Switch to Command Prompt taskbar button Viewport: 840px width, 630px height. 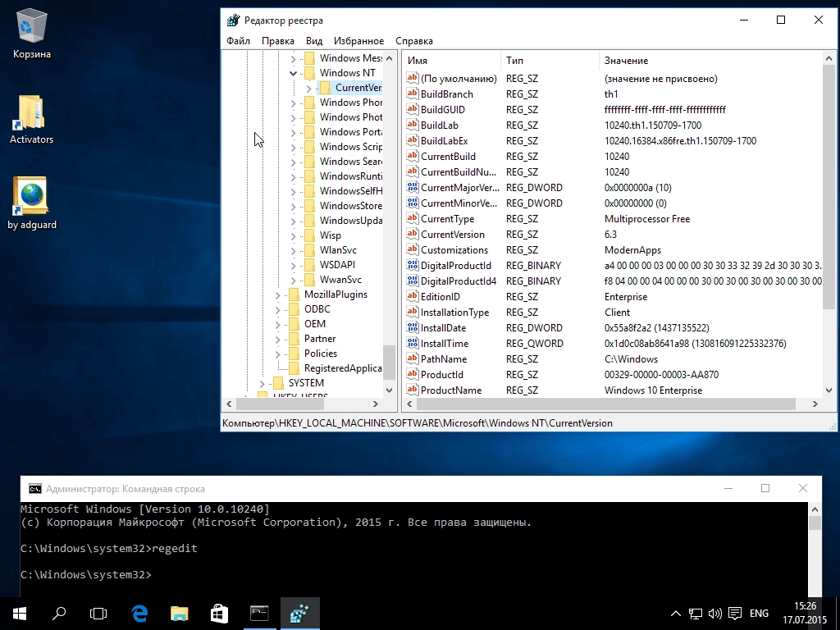click(259, 614)
